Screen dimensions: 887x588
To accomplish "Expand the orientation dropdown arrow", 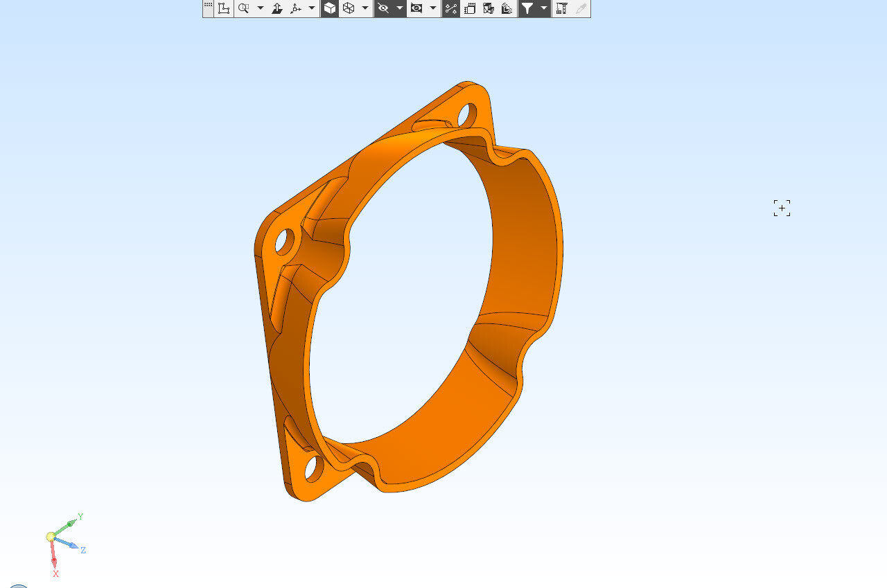I will (x=312, y=8).
